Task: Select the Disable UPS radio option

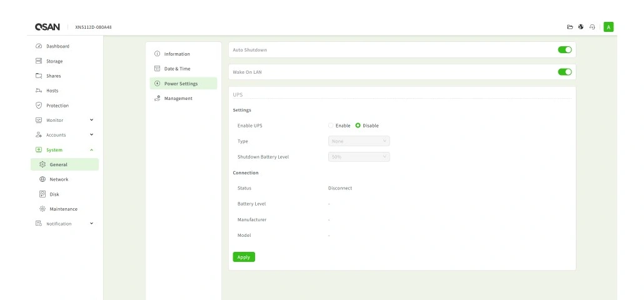Action: [358, 126]
